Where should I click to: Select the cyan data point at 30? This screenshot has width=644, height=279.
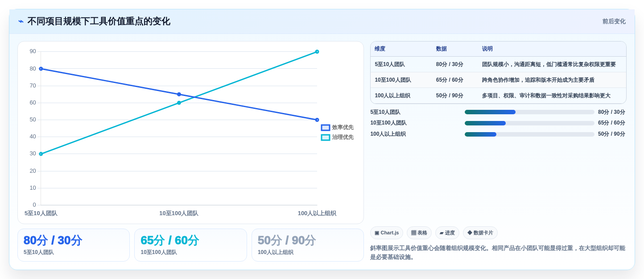pyautogui.click(x=41, y=154)
